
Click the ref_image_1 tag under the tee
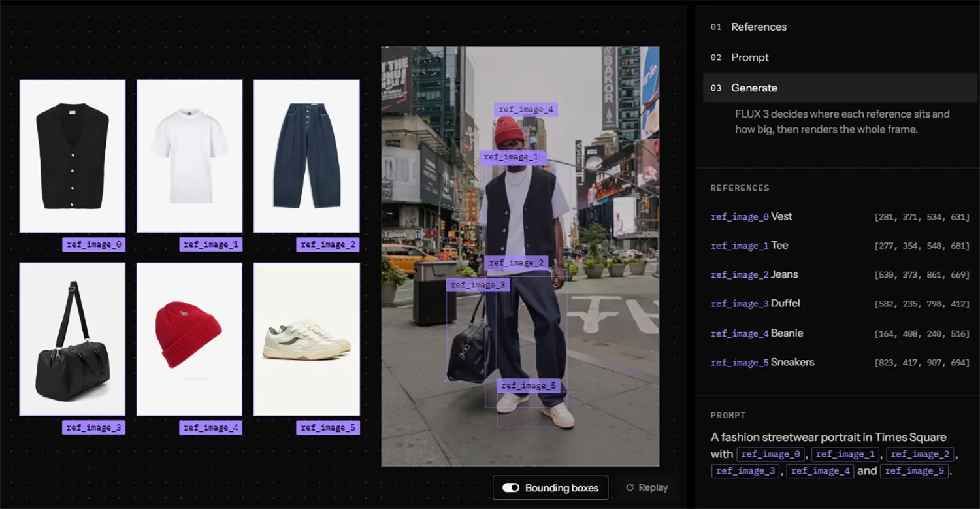[210, 244]
